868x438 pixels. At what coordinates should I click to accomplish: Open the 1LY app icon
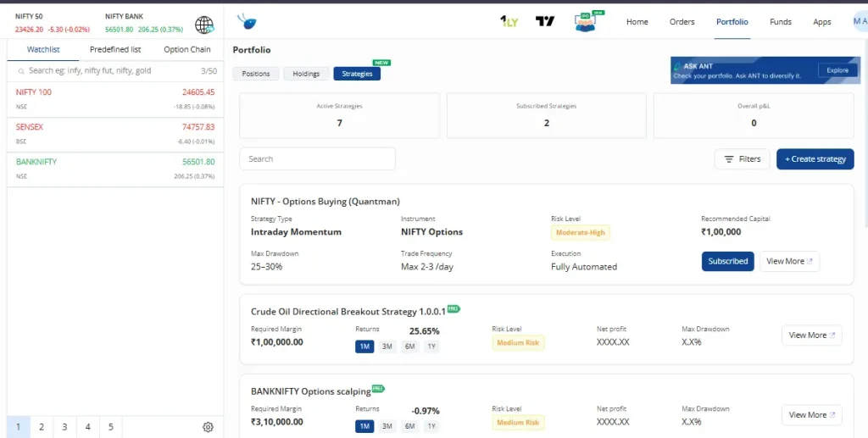coord(509,21)
